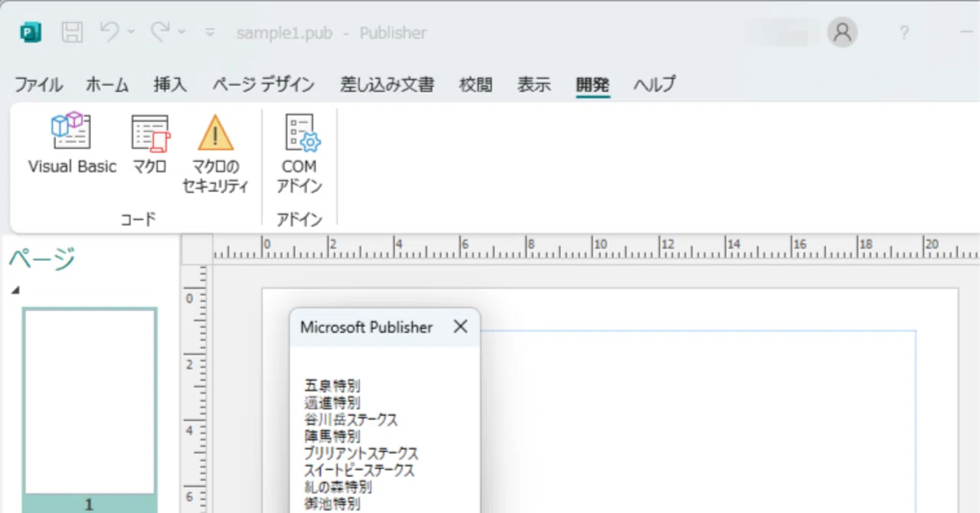Open the ヘルプ tab

(654, 85)
